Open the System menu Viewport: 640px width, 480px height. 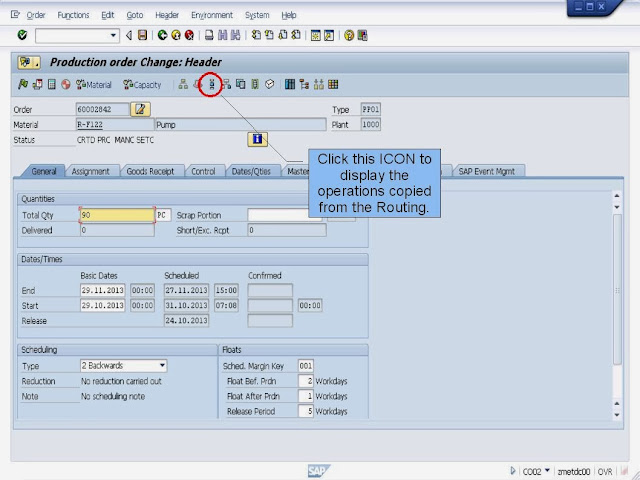(x=257, y=15)
